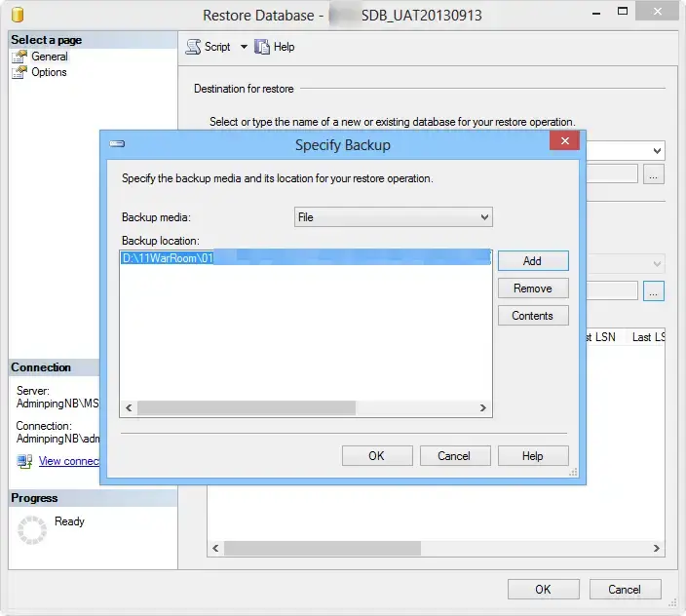686x616 pixels.
Task: Click the left arrow of the backup sets scrollbar
Action: click(x=215, y=548)
